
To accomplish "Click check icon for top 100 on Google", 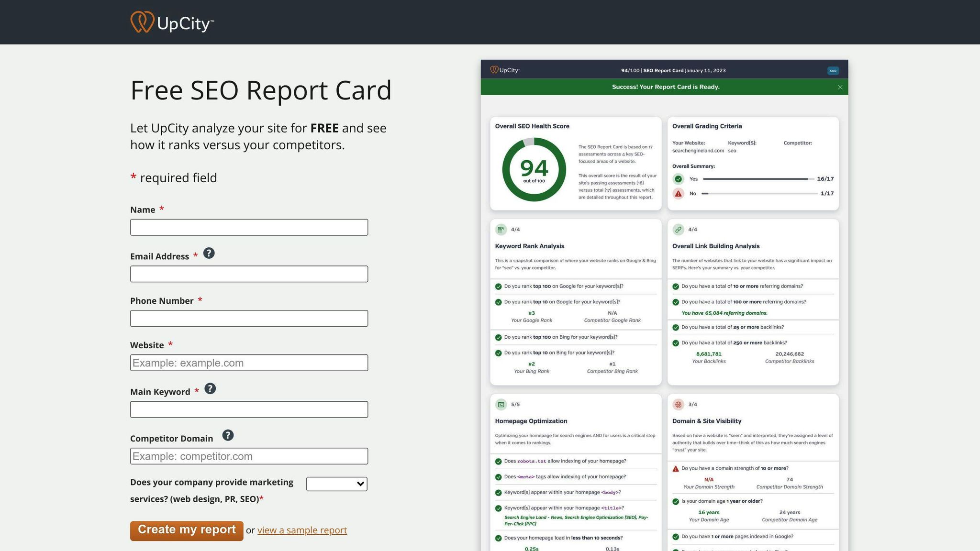I will pyautogui.click(x=498, y=287).
